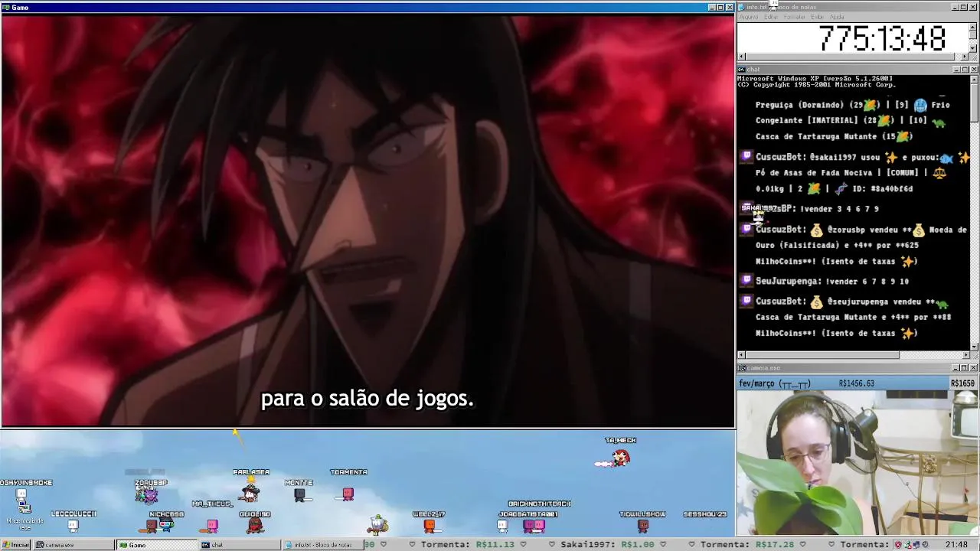Click CuscuzBot badge next to @sakai1997 message
This screenshot has width=980, height=551.
[746, 157]
